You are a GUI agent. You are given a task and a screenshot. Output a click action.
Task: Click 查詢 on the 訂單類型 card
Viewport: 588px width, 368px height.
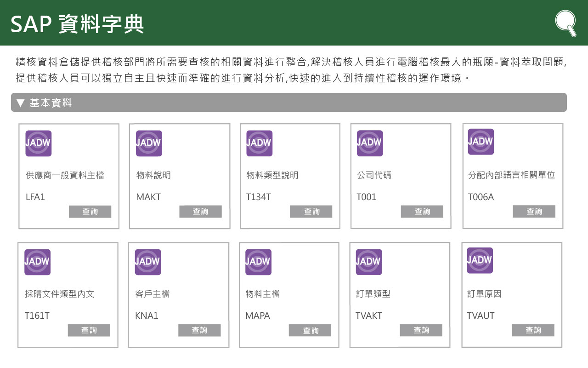click(x=421, y=330)
